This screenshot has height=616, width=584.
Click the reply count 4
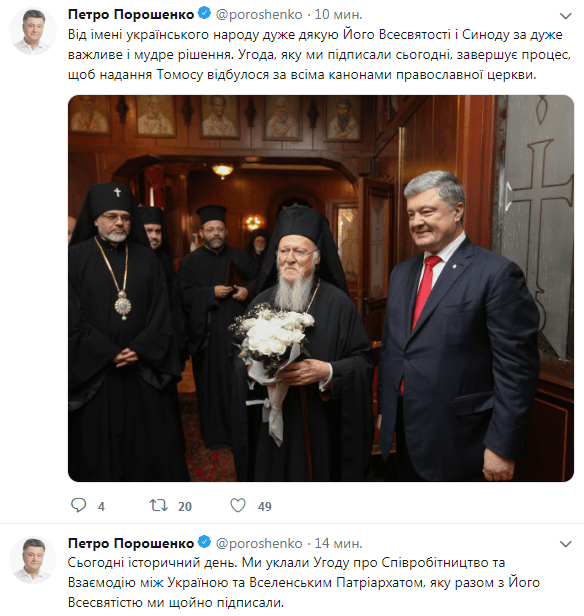pos(101,507)
